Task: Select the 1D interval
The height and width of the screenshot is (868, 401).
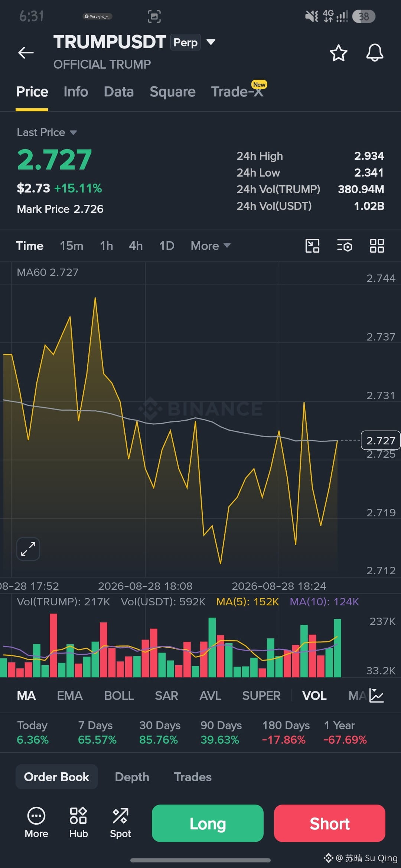Action: pos(167,246)
